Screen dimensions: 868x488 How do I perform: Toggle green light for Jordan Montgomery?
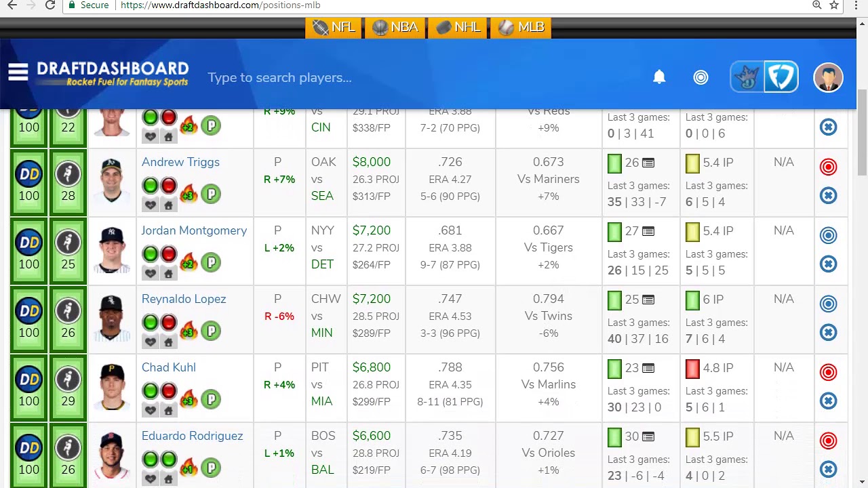coord(150,253)
